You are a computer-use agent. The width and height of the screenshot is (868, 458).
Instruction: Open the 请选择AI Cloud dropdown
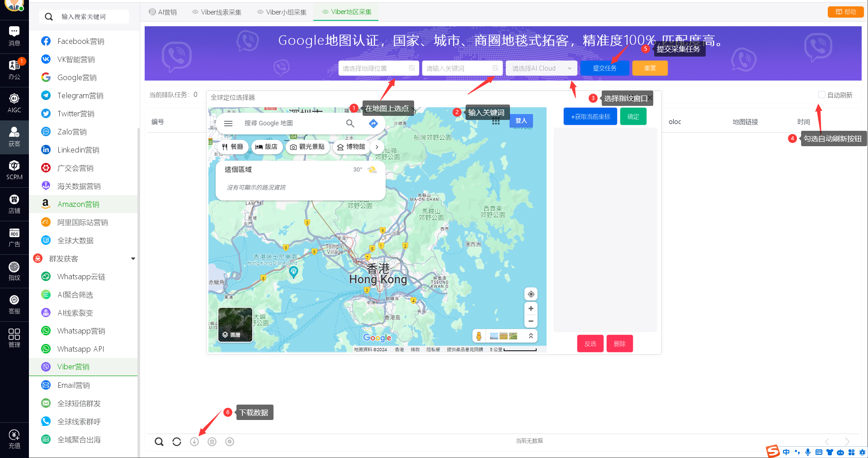pyautogui.click(x=542, y=68)
